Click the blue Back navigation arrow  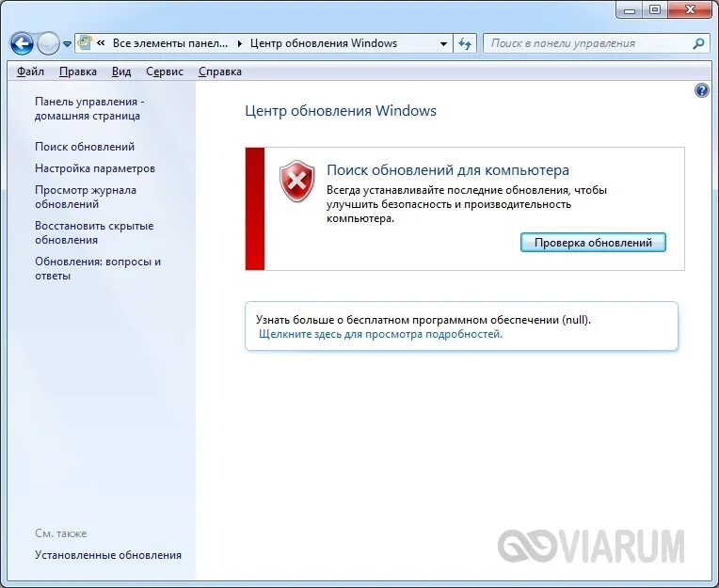(22, 44)
